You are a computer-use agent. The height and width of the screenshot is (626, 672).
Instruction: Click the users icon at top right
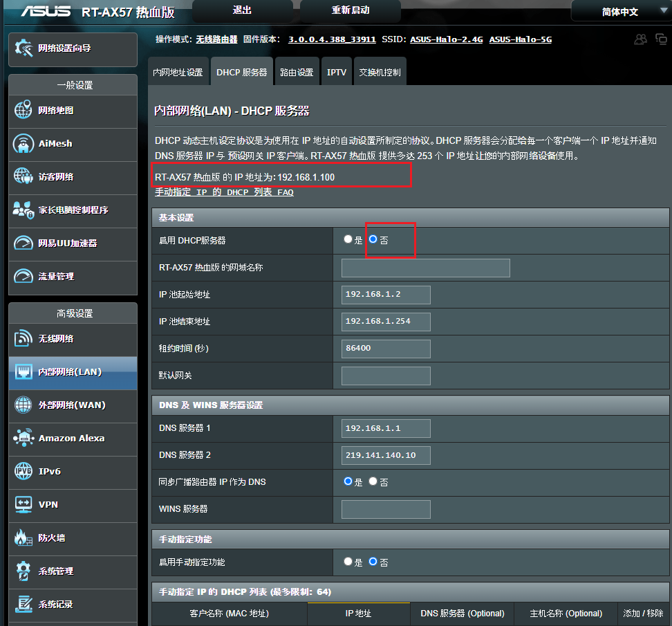(x=641, y=39)
